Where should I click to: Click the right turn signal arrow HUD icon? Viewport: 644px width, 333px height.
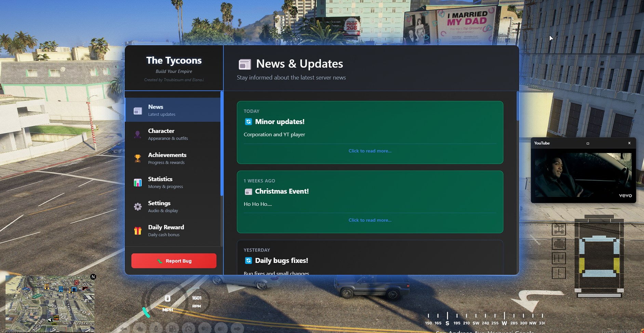tap(237, 328)
